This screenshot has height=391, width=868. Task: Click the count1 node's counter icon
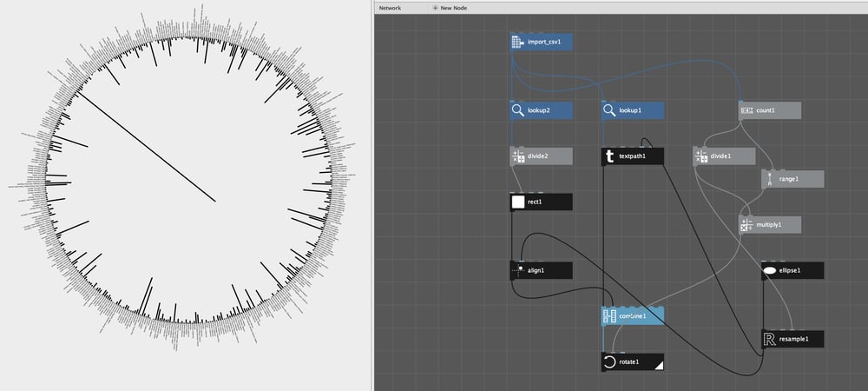tap(746, 110)
